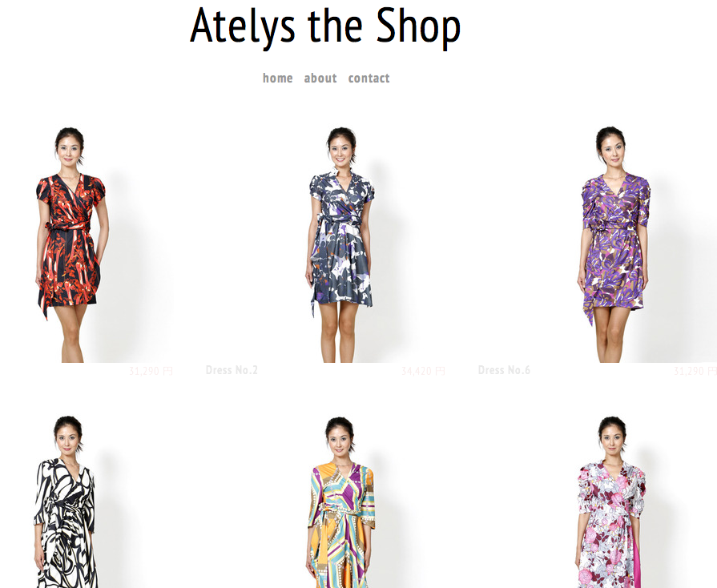The image size is (717, 588).
Task: Open the home navigation link
Action: tap(277, 79)
